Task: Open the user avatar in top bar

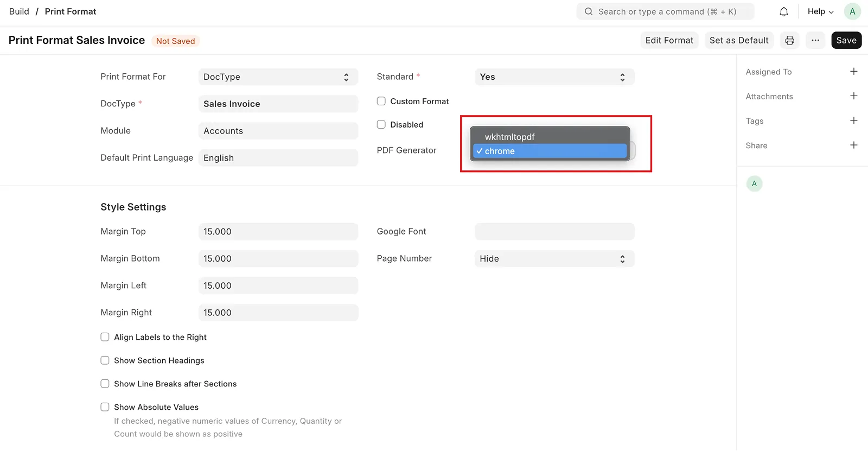Action: pyautogui.click(x=852, y=11)
